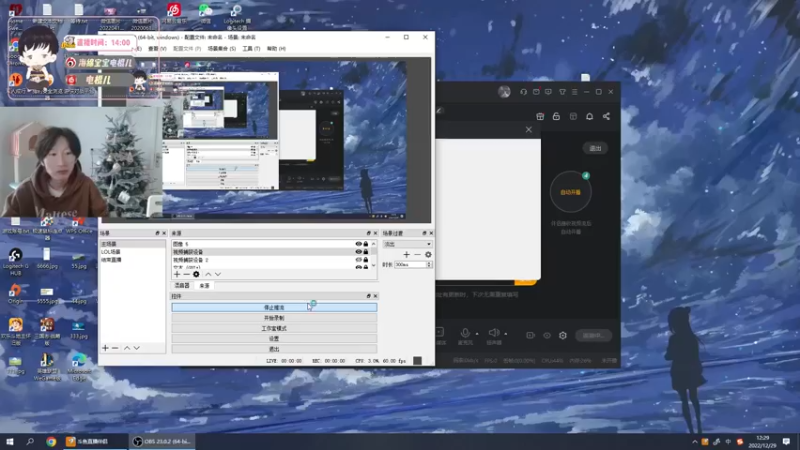Add a scene transition with the plus icon
800x450 pixels.
(x=406, y=255)
